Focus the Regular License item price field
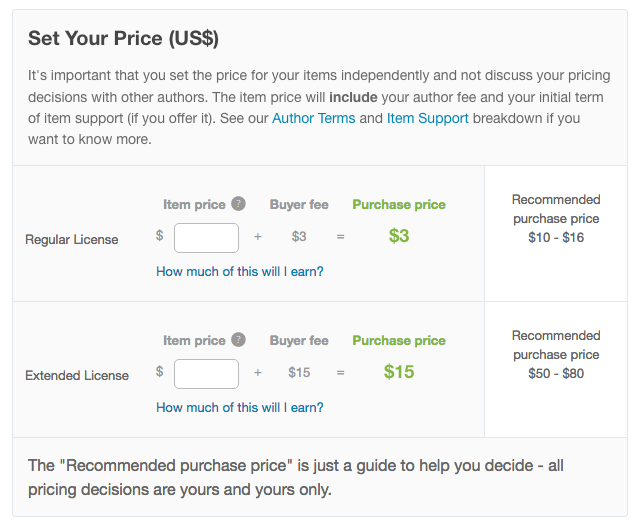 point(206,238)
